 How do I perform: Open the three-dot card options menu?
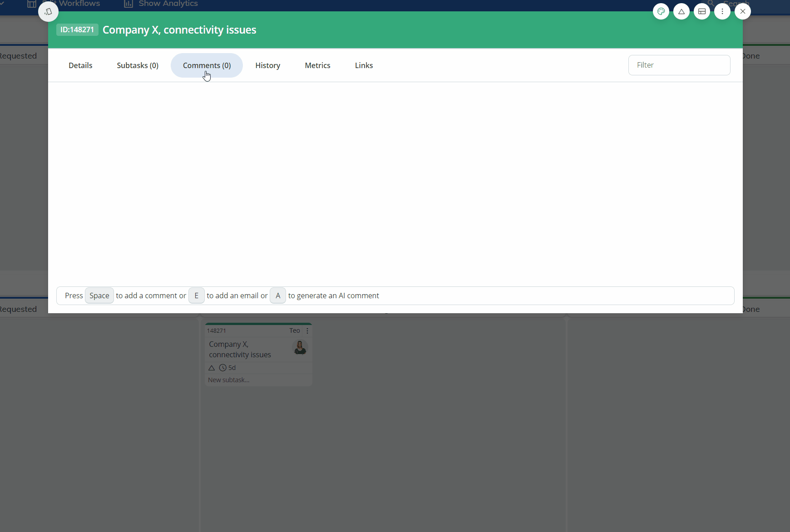click(x=722, y=11)
